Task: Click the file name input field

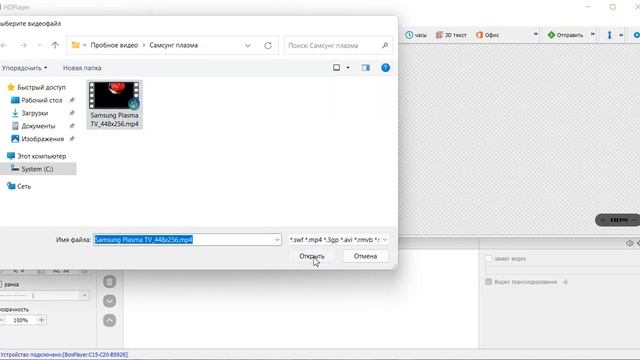Action: pos(183,240)
